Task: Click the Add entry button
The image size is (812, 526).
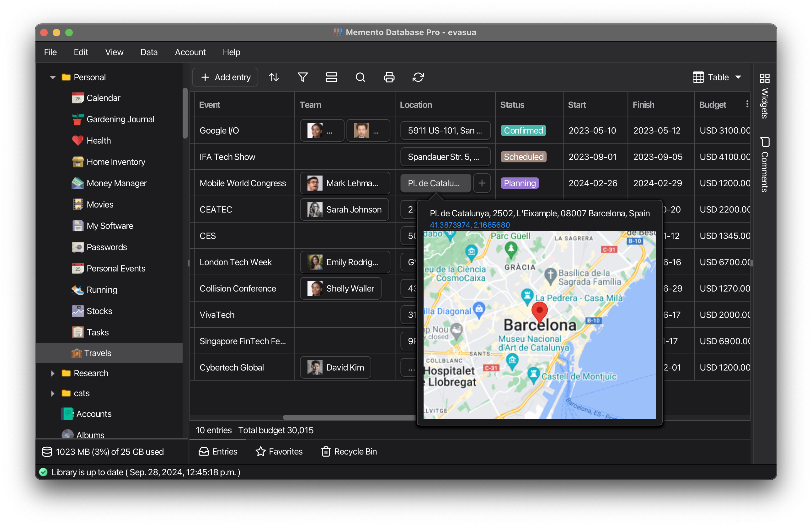Action: coord(225,77)
